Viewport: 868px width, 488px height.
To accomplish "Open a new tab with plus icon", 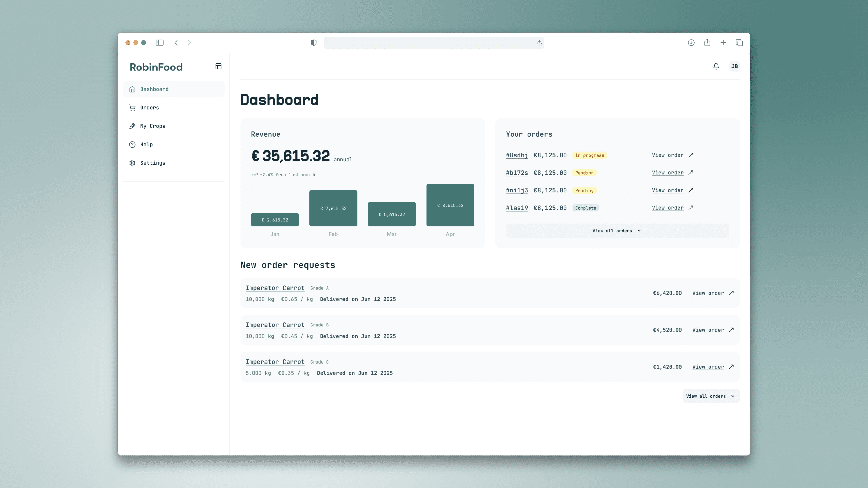I will 723,42.
